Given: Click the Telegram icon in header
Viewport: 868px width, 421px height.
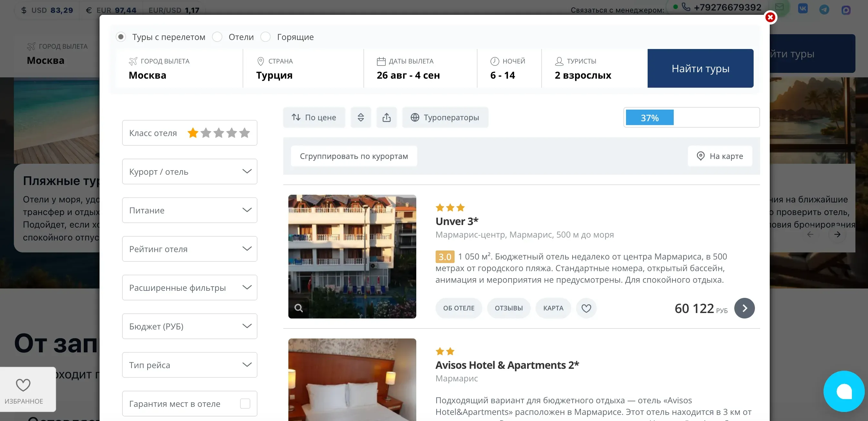Looking at the screenshot, I should tap(824, 9).
